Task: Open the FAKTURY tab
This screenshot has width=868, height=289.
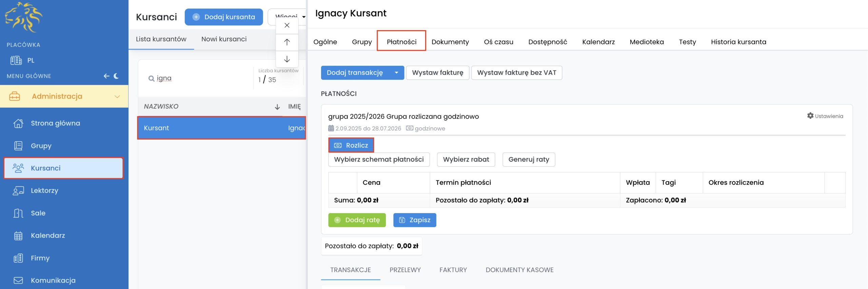Action: click(453, 270)
